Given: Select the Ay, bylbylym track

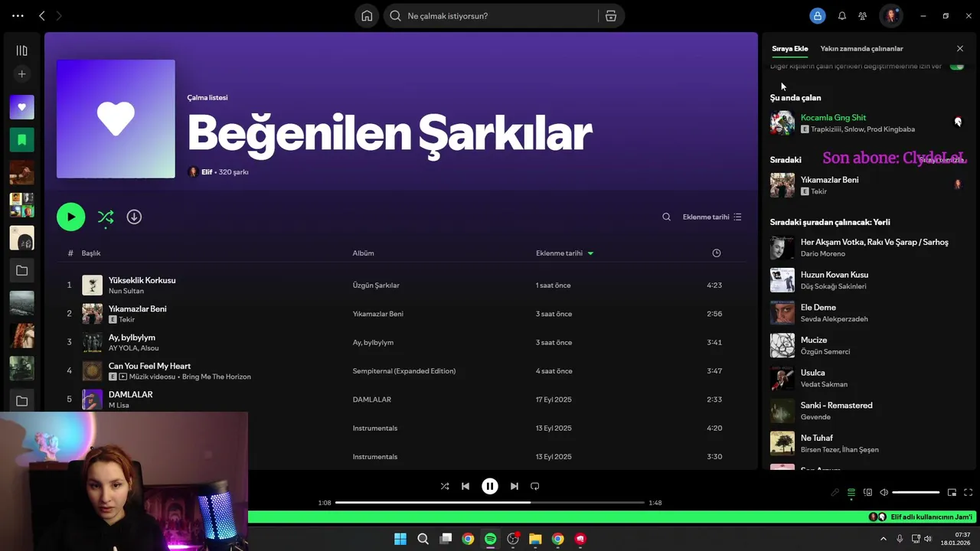Looking at the screenshot, I should pyautogui.click(x=401, y=343).
